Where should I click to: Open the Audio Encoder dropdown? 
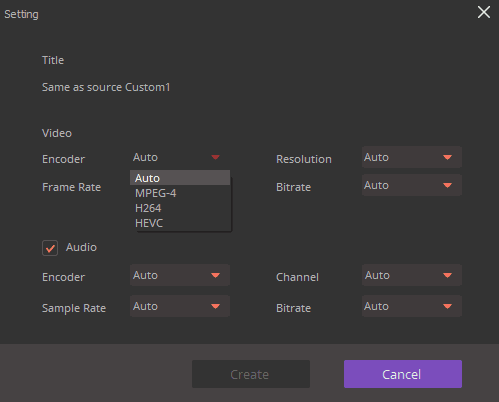pos(180,275)
